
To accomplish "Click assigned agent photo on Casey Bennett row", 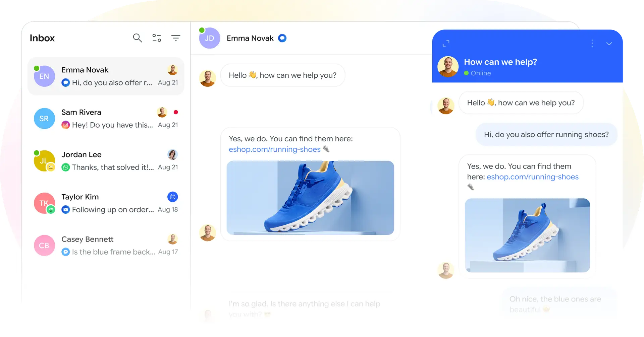I will (172, 239).
